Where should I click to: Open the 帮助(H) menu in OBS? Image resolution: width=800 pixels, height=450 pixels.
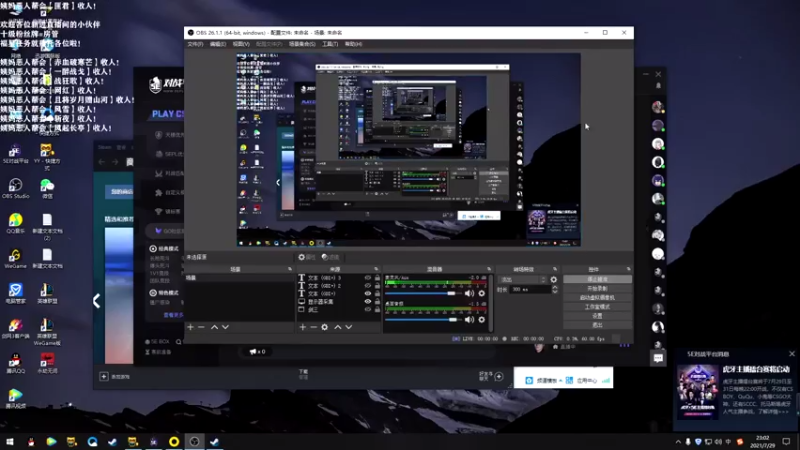point(353,44)
